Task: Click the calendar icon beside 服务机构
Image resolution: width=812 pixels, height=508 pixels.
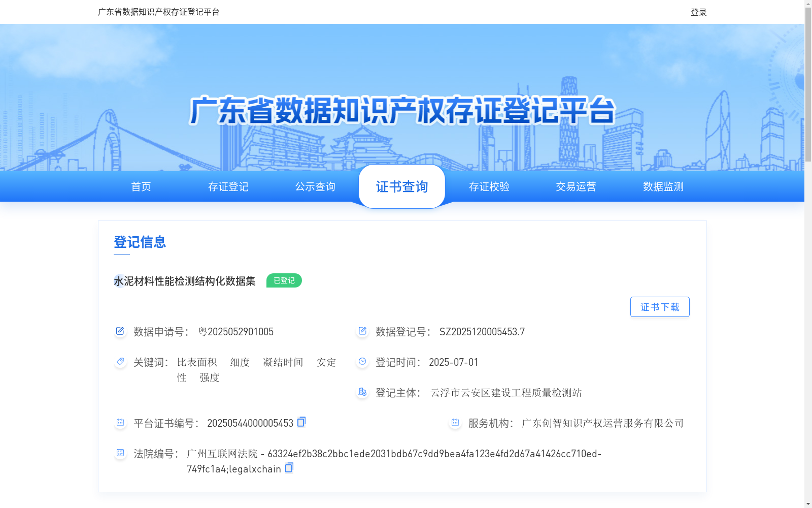Action: click(x=454, y=422)
